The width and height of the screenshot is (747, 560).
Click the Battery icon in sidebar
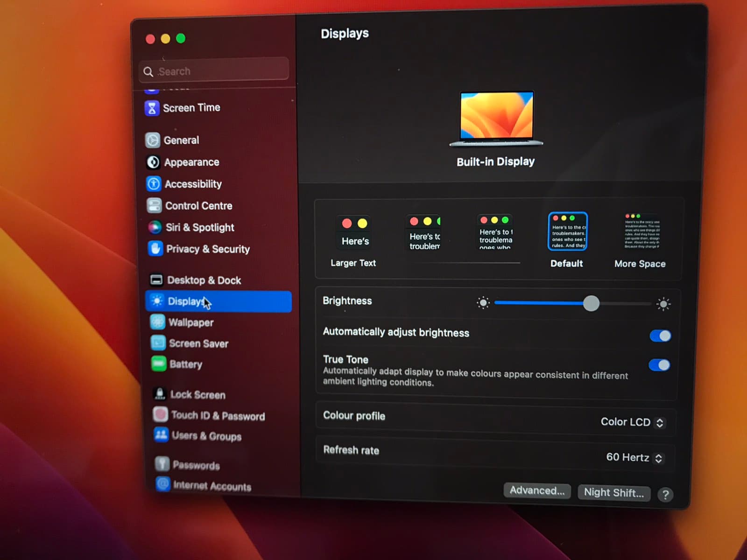(x=159, y=364)
